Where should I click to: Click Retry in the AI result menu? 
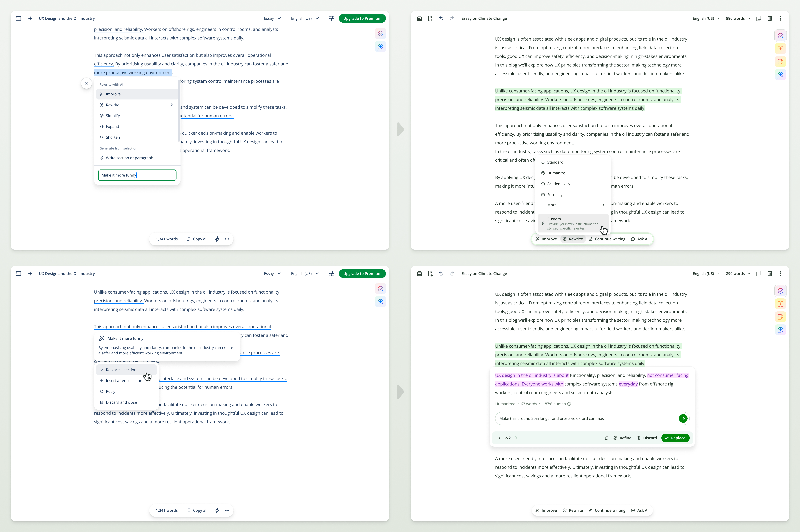126,392
